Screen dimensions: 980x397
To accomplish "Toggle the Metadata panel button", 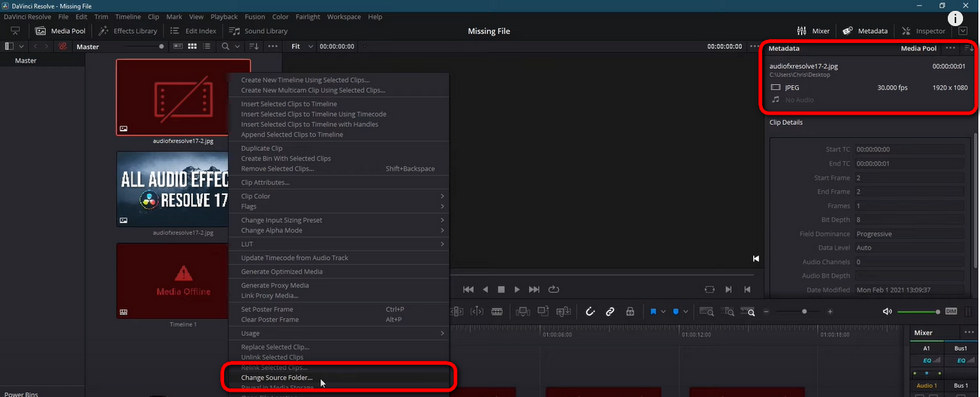I will [865, 31].
